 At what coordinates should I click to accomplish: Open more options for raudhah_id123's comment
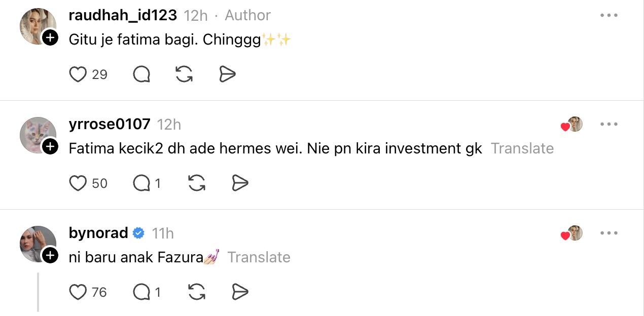pyautogui.click(x=609, y=16)
